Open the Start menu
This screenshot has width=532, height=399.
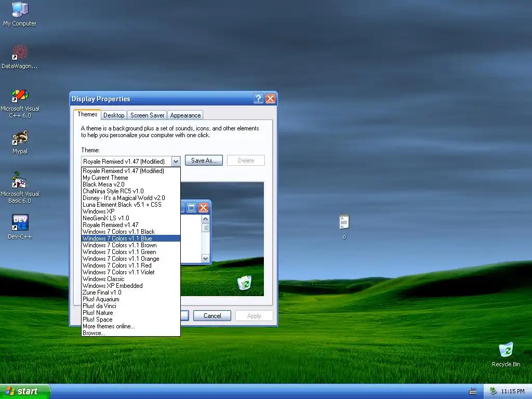25,391
